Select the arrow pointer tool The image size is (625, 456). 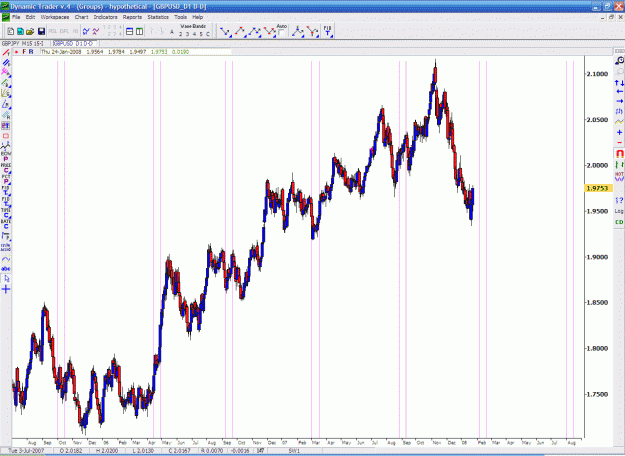(x=6, y=279)
